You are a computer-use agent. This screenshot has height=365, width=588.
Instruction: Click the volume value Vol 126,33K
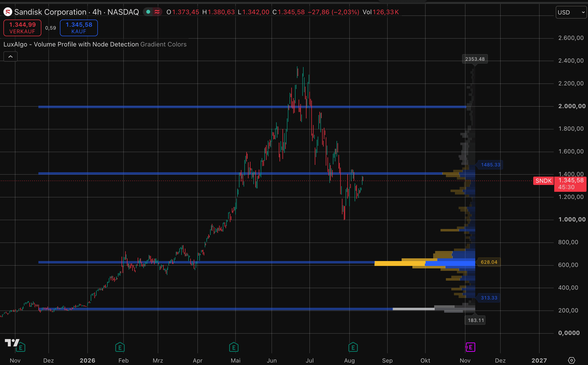(381, 12)
